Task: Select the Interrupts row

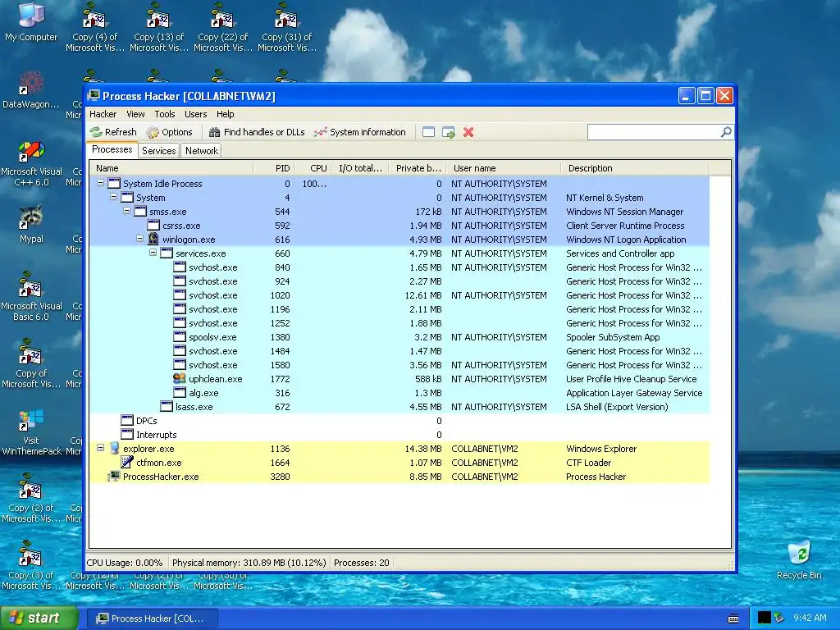Action: pyautogui.click(x=399, y=435)
